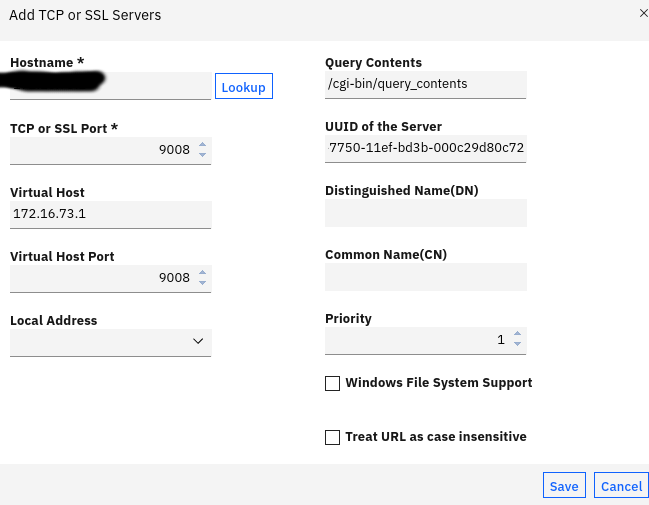Image resolution: width=649 pixels, height=505 pixels.
Task: Enable Windows File System Support checkbox
Action: click(x=333, y=384)
